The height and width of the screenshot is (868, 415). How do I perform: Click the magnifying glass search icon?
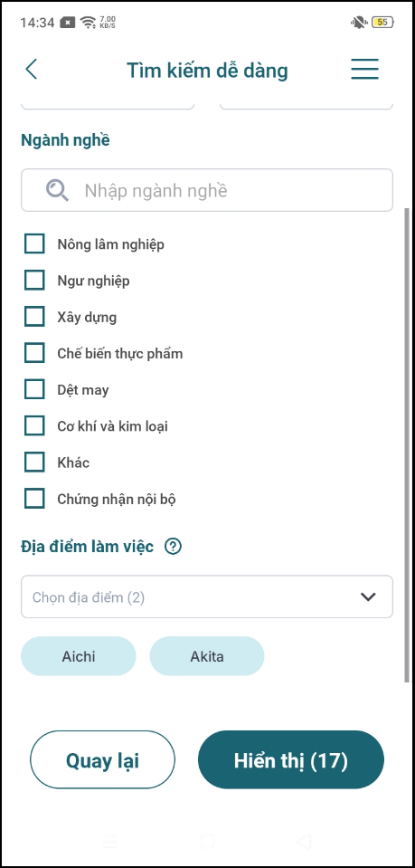pos(58,190)
